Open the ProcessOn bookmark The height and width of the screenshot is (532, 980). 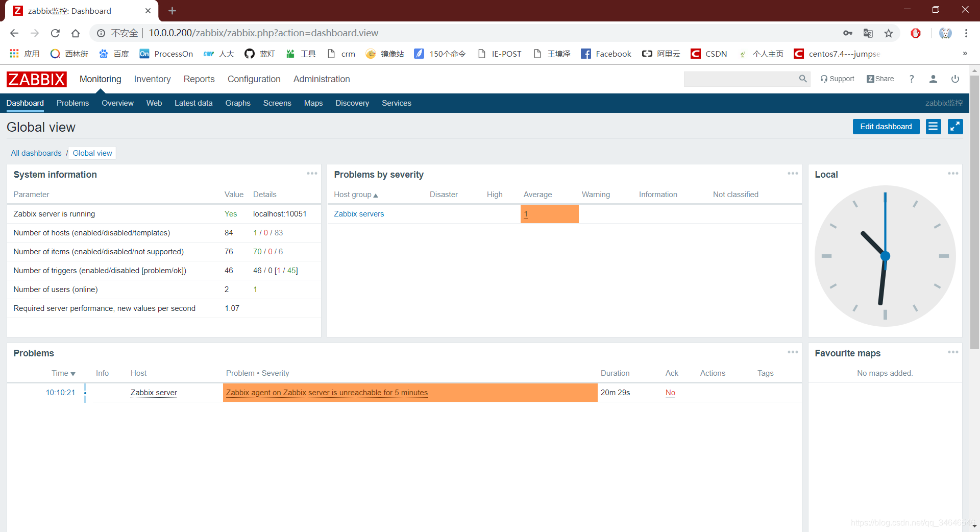166,54
